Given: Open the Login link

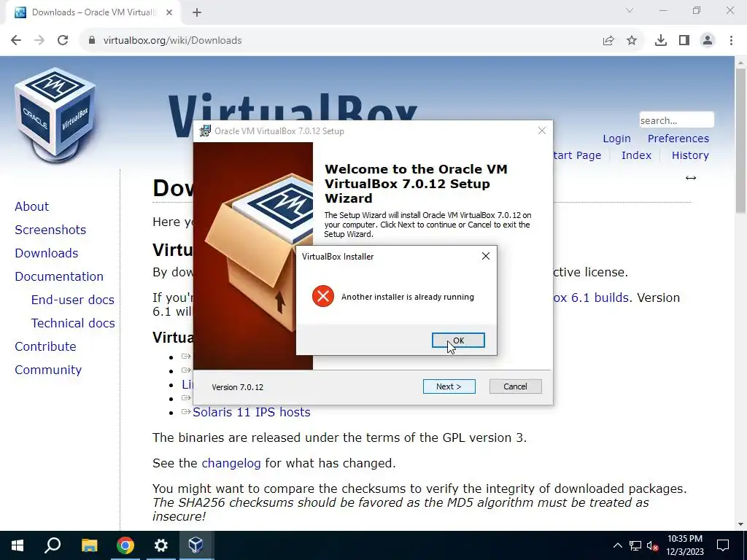Looking at the screenshot, I should (x=616, y=139).
